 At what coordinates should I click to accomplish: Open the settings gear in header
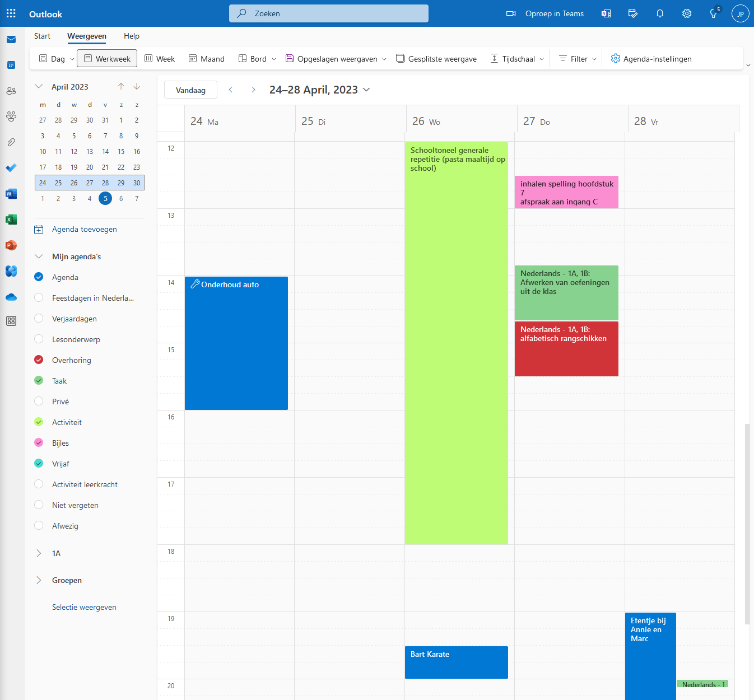[687, 13]
